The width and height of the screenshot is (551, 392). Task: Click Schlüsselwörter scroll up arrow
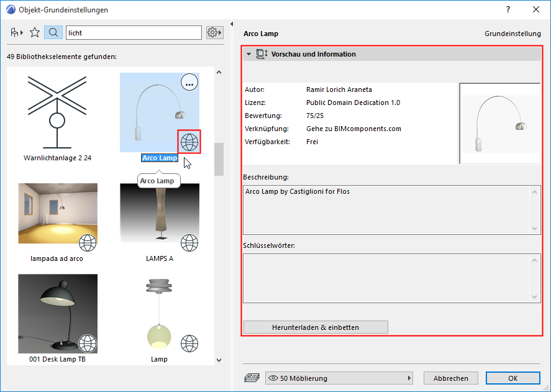point(534,260)
